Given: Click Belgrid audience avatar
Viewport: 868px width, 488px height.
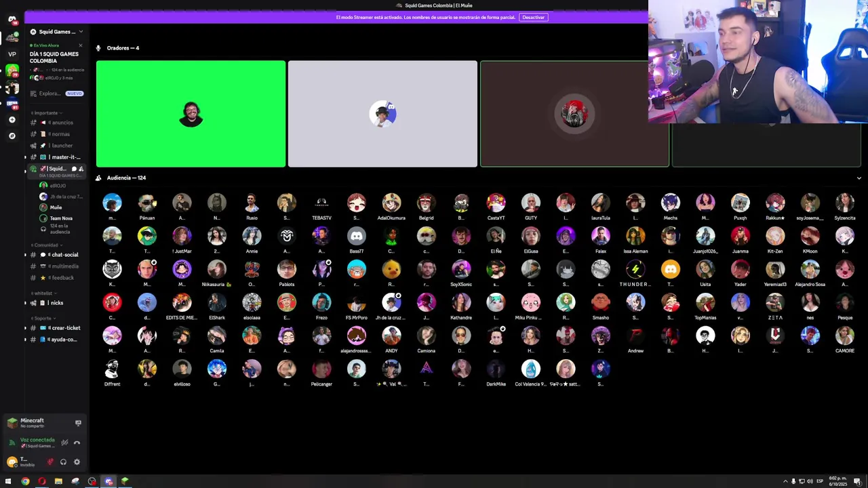Looking at the screenshot, I should tap(426, 203).
